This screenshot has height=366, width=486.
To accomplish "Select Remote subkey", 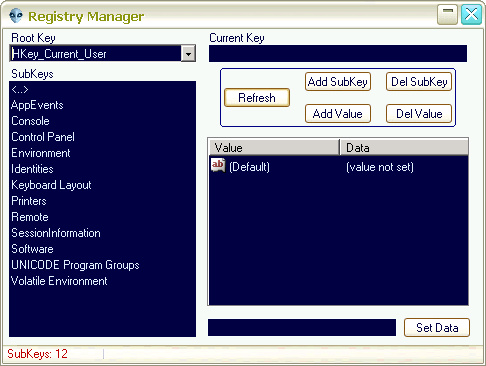I will pyautogui.click(x=102, y=217).
